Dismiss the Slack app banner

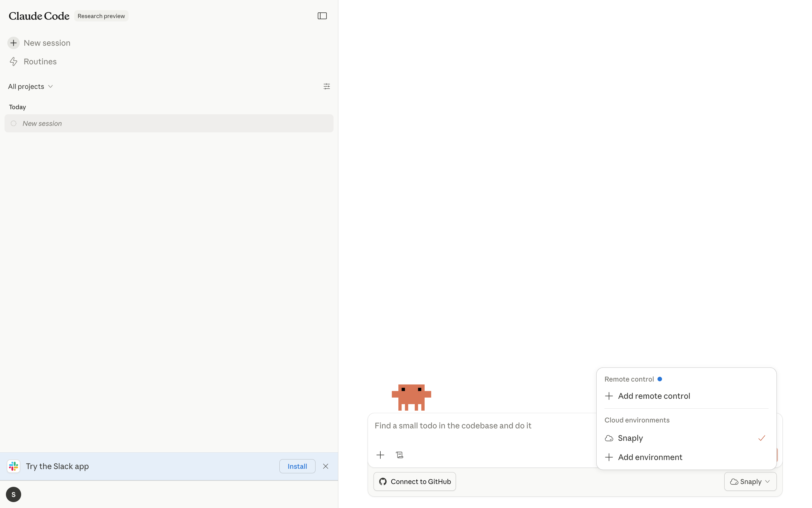(x=325, y=466)
